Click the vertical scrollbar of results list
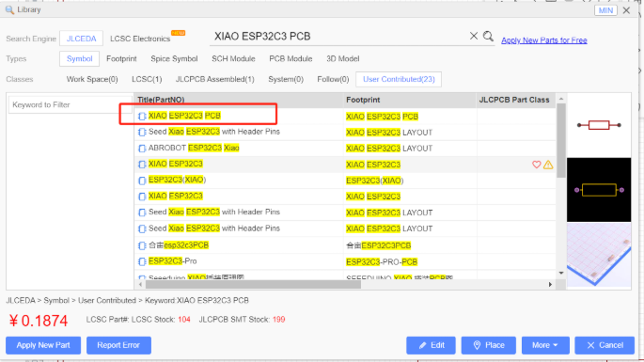This screenshot has width=644, height=362. pyautogui.click(x=561, y=140)
